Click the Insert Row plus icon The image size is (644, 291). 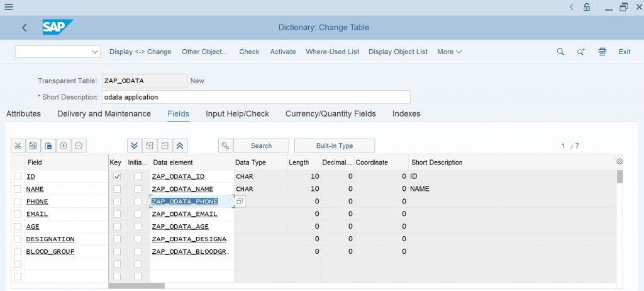pyautogui.click(x=64, y=145)
